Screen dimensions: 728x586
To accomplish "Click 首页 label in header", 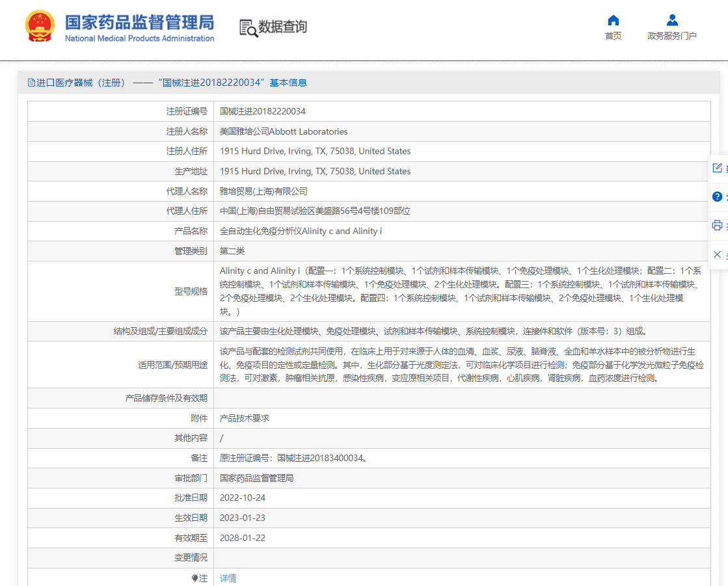I will [613, 36].
